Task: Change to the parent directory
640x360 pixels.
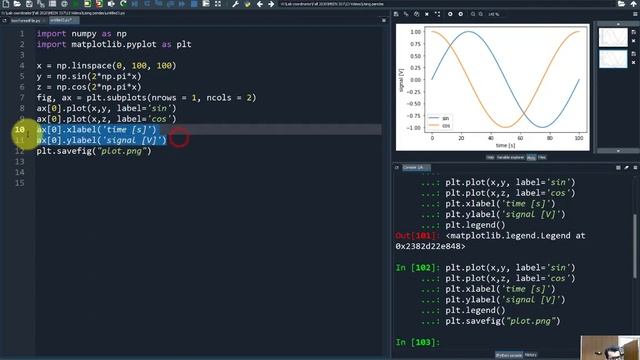Action: click(x=633, y=4)
